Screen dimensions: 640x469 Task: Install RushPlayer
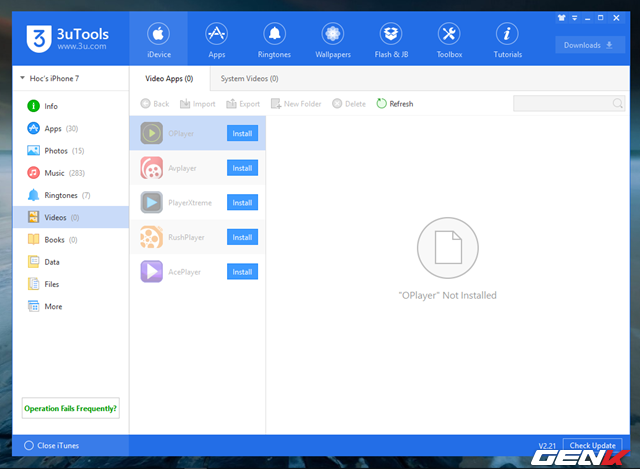point(242,237)
